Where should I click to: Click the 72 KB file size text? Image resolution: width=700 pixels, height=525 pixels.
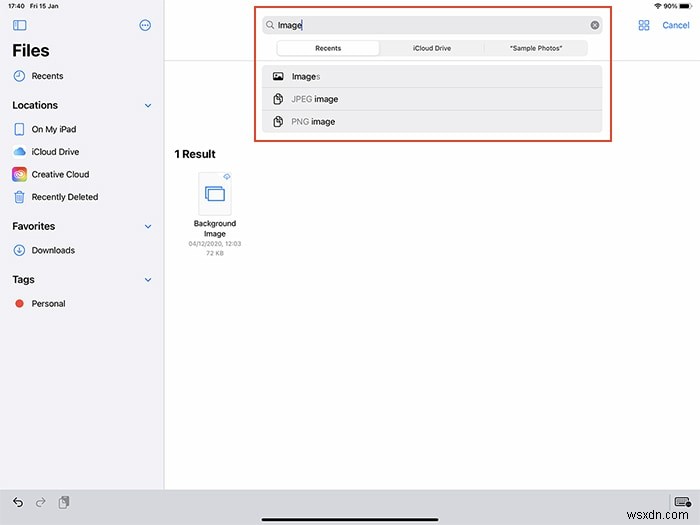tap(215, 253)
